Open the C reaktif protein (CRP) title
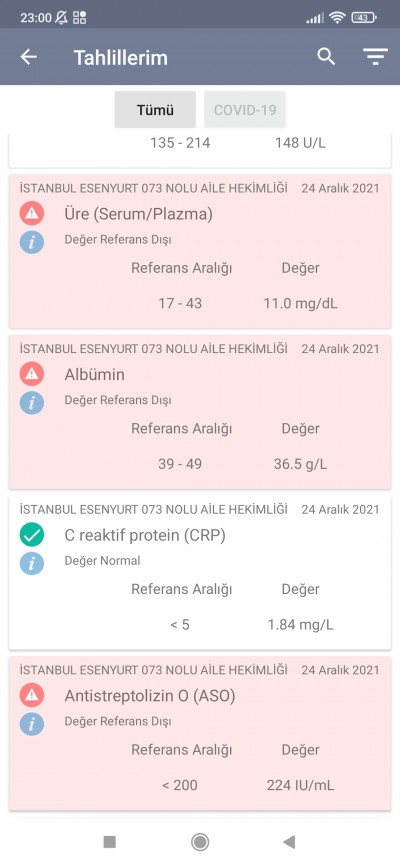The image size is (400, 866). 145,535
